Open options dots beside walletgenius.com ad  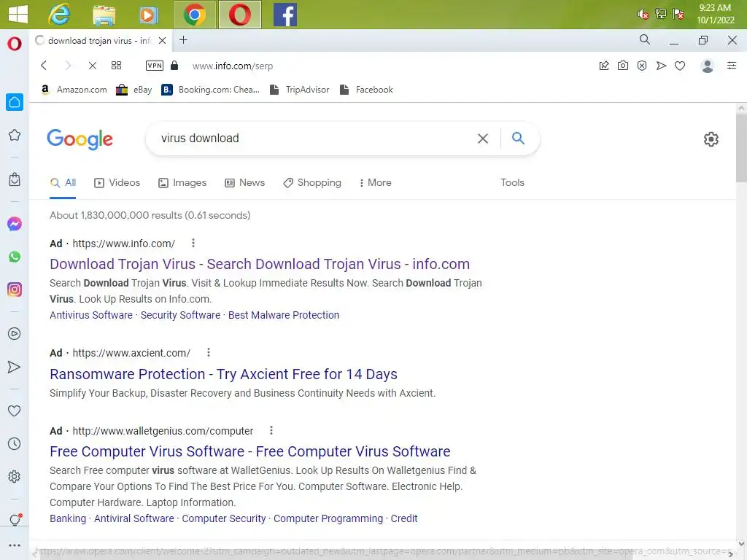(x=271, y=430)
